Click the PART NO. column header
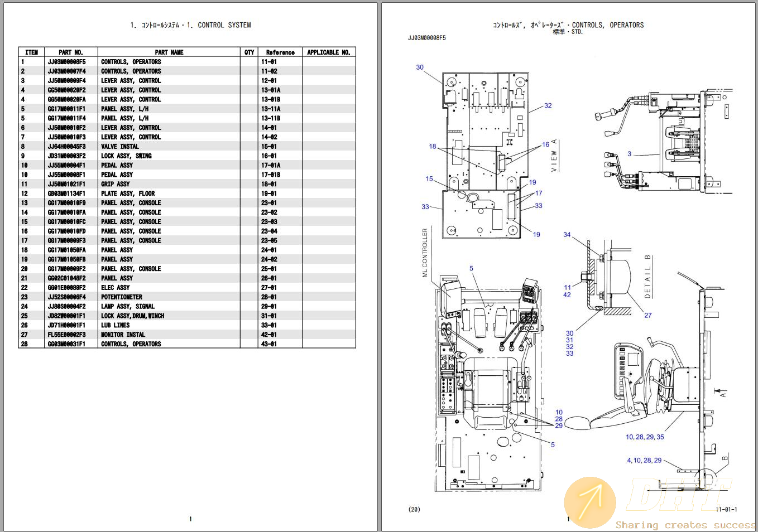758x532 pixels. click(x=71, y=52)
